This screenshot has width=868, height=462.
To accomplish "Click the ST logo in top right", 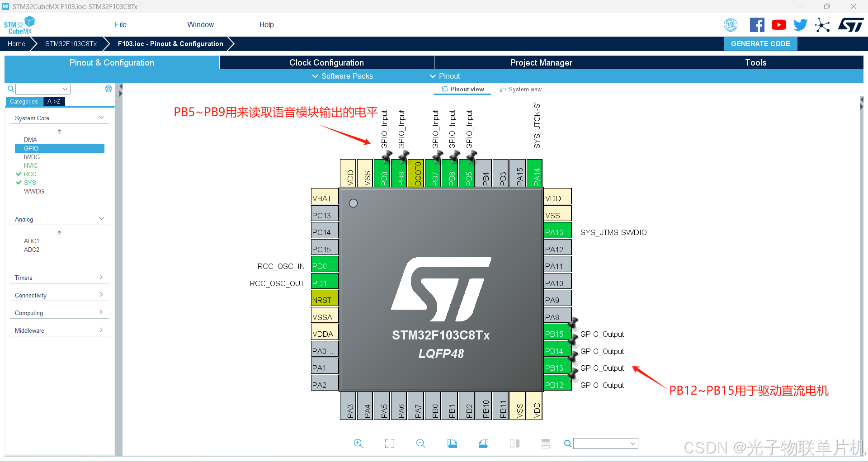I will 851,25.
